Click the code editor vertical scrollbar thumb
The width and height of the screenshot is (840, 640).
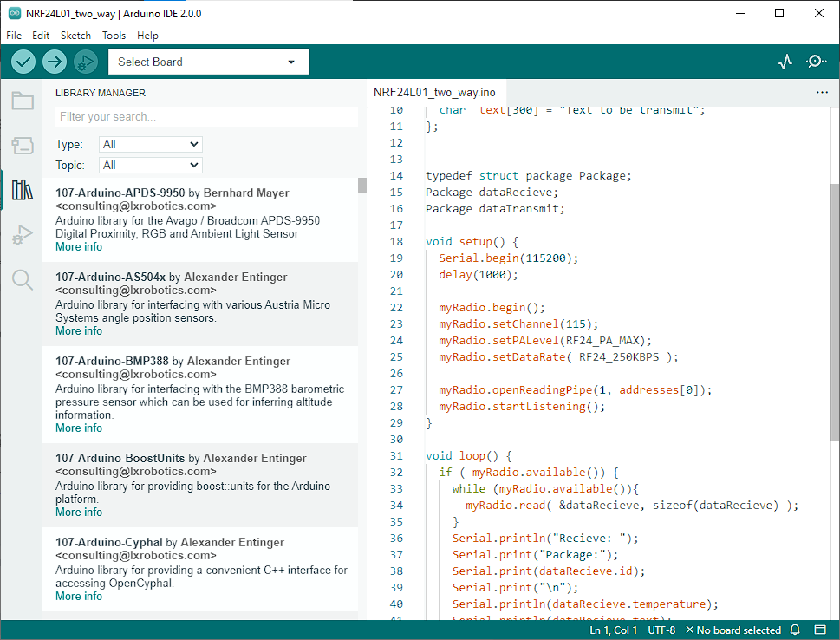835,312
